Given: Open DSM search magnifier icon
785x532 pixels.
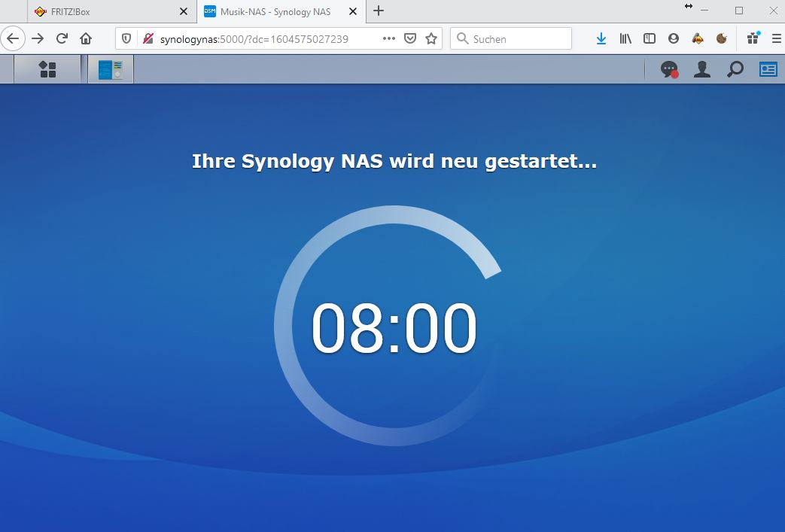Looking at the screenshot, I should pyautogui.click(x=735, y=69).
